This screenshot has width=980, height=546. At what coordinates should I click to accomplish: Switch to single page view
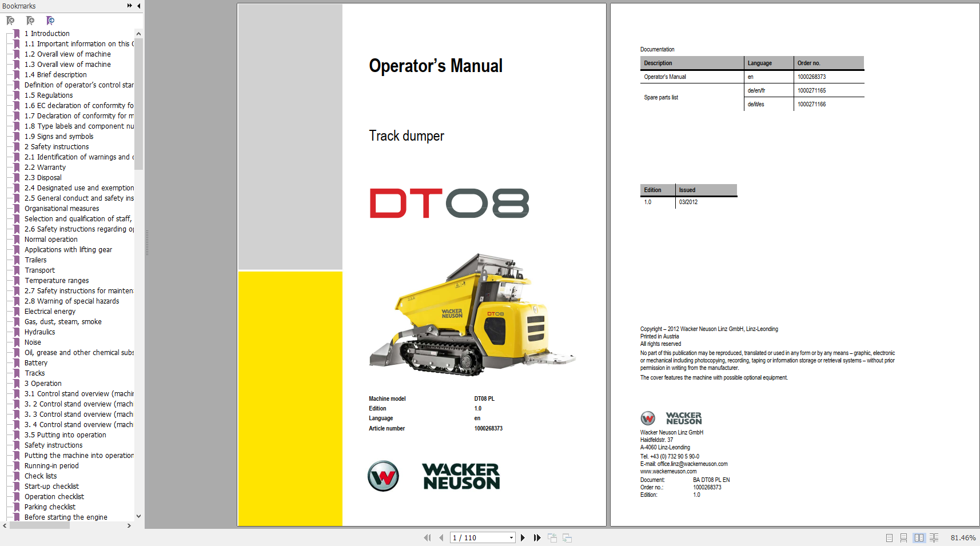(x=889, y=537)
